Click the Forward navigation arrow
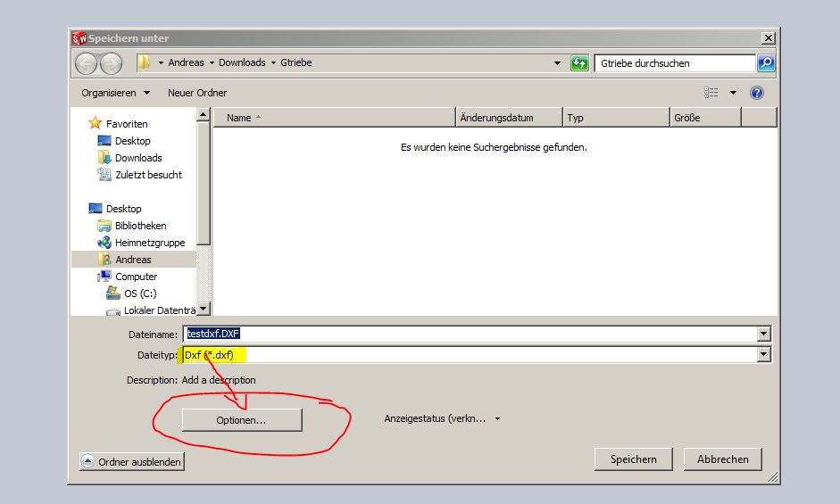Screen dimensions: 840x504 [112, 63]
